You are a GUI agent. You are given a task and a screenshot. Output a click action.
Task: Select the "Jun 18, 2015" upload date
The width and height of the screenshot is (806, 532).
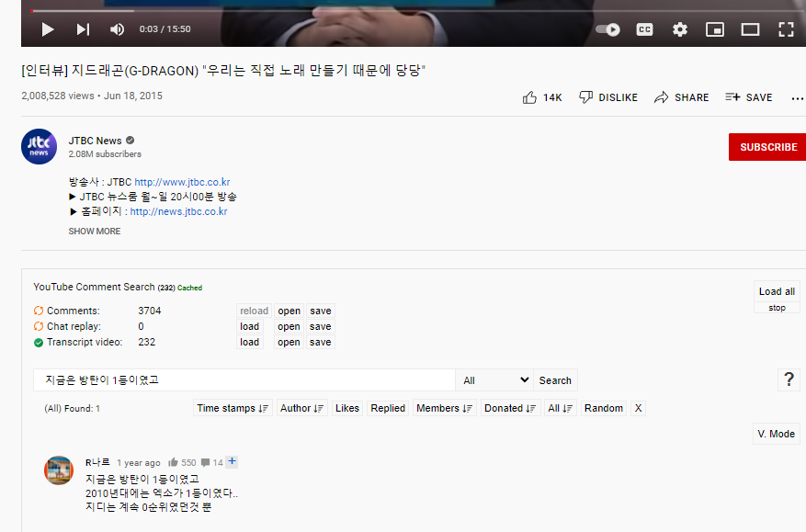click(x=133, y=96)
